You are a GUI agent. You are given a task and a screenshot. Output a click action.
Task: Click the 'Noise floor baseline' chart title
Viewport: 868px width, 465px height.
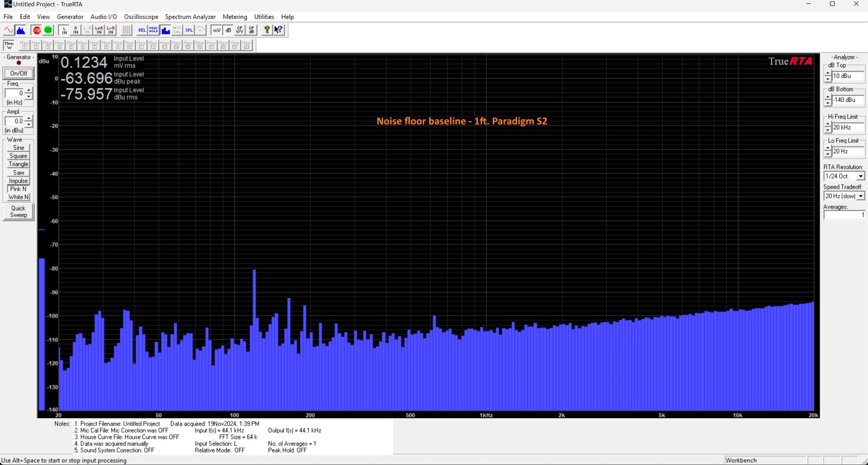[462, 121]
